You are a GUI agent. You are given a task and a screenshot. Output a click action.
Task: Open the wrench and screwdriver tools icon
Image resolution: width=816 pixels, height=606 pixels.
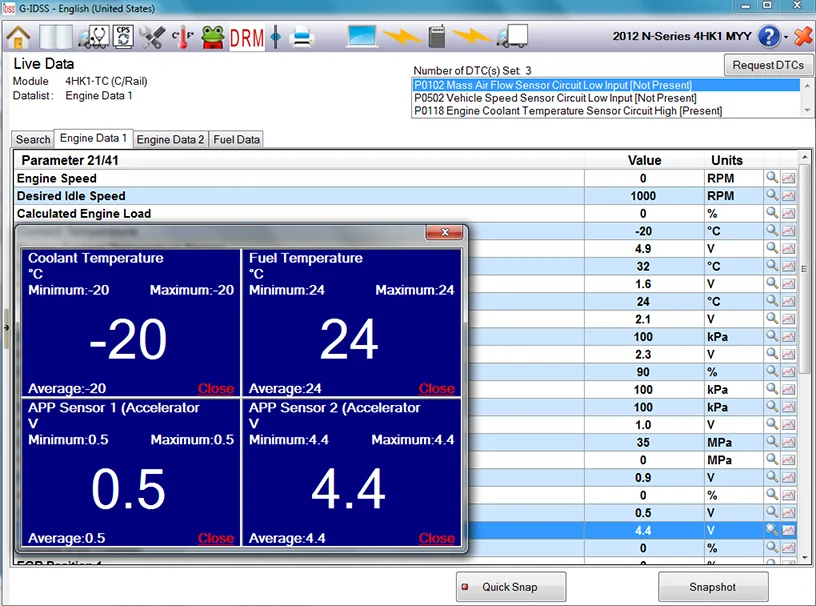pyautogui.click(x=152, y=37)
